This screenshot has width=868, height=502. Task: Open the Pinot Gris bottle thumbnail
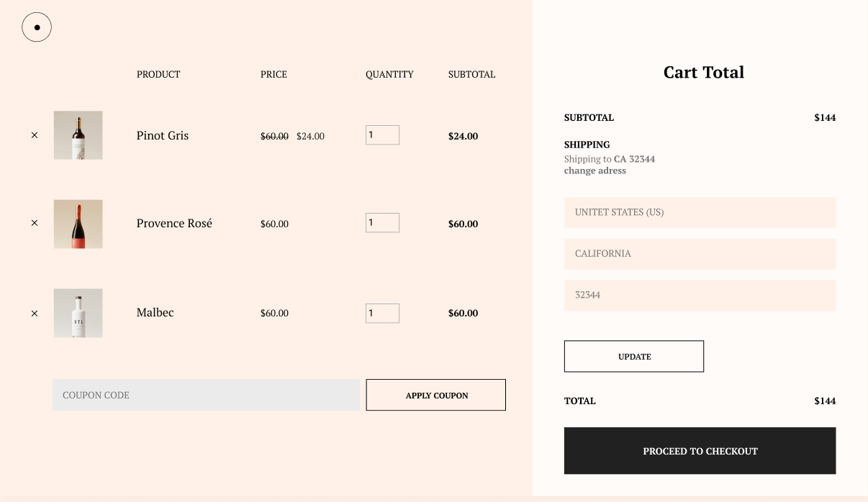78,135
